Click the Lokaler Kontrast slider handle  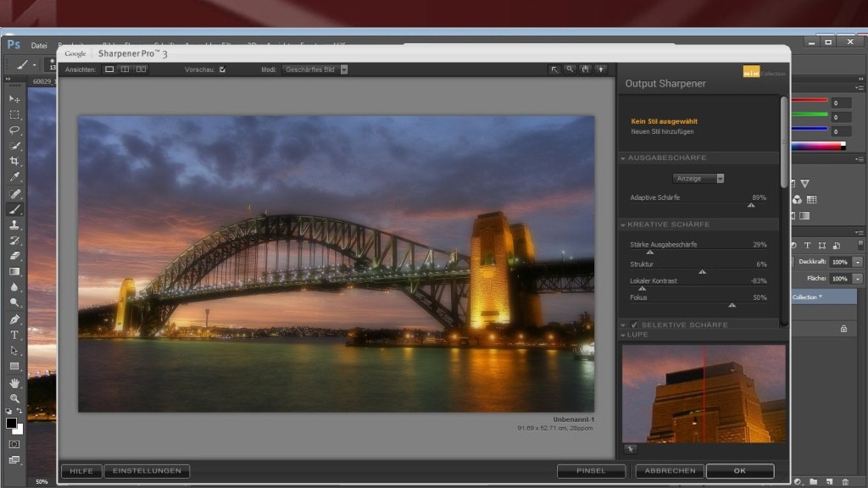click(643, 288)
